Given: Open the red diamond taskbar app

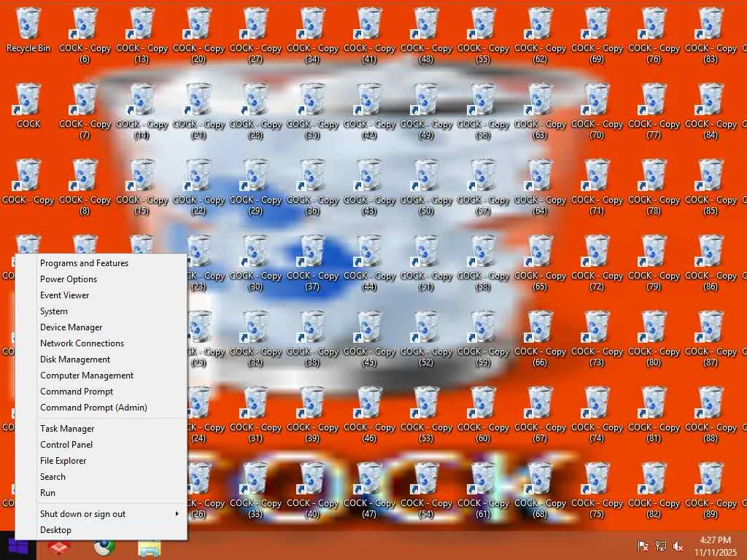Looking at the screenshot, I should pyautogui.click(x=58, y=548).
